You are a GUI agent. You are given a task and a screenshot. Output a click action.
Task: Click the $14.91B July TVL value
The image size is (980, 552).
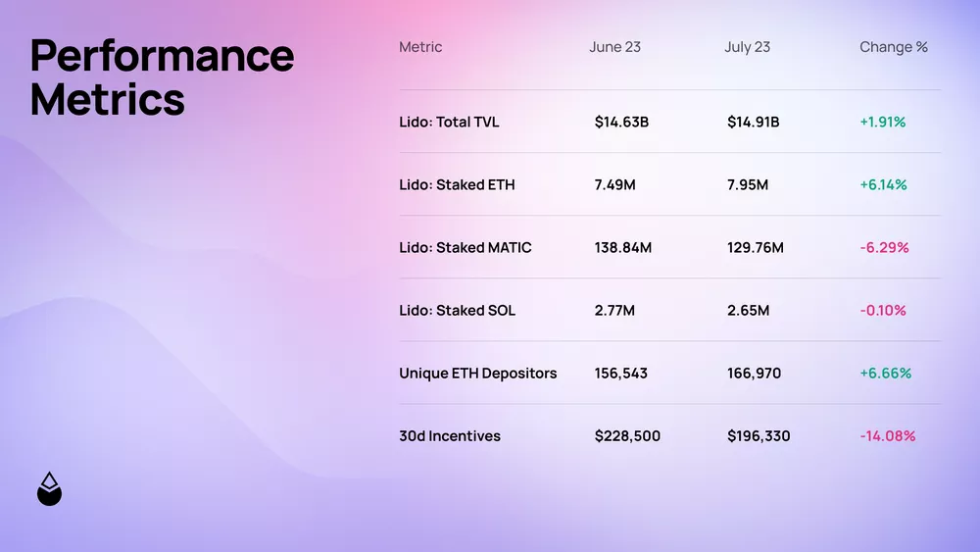(x=754, y=123)
